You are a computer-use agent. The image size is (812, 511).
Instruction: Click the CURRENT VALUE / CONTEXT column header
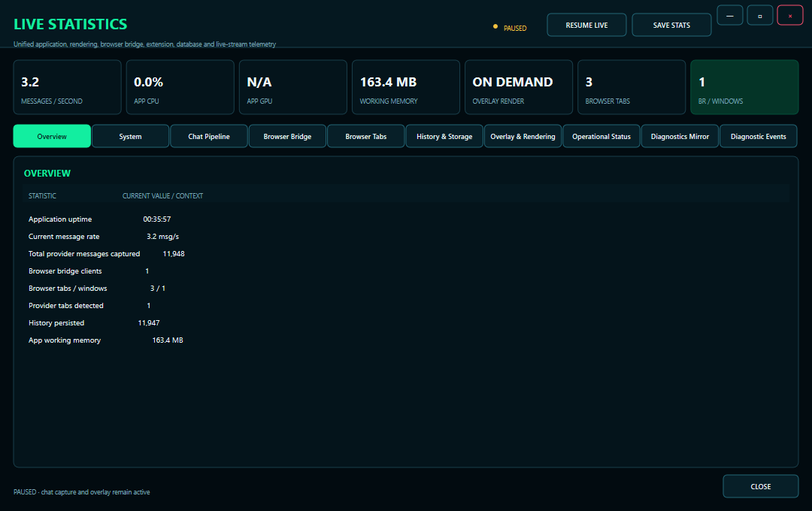click(162, 195)
